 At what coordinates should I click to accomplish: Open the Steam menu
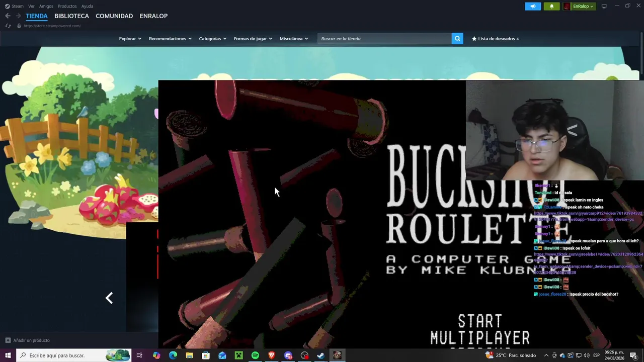click(x=14, y=6)
